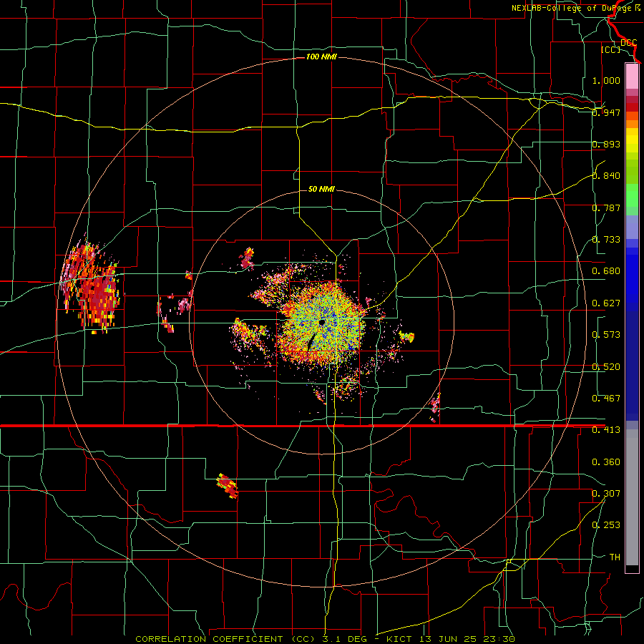
Task: Click the small yellow echo east of the radar
Action: 406,337
